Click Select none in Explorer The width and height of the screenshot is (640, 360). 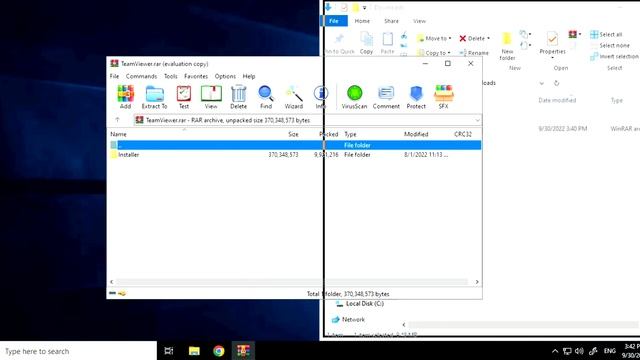click(x=610, y=46)
